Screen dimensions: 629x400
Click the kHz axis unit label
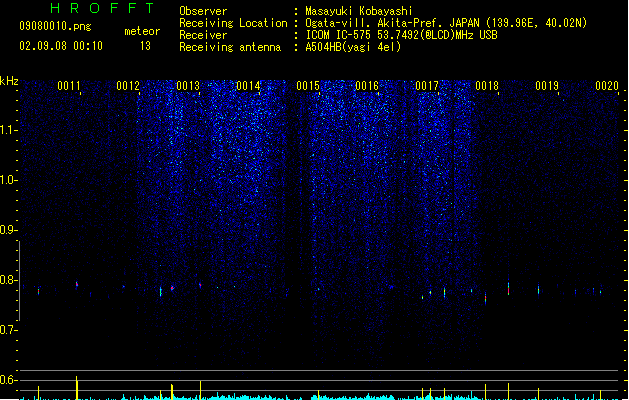[9, 81]
